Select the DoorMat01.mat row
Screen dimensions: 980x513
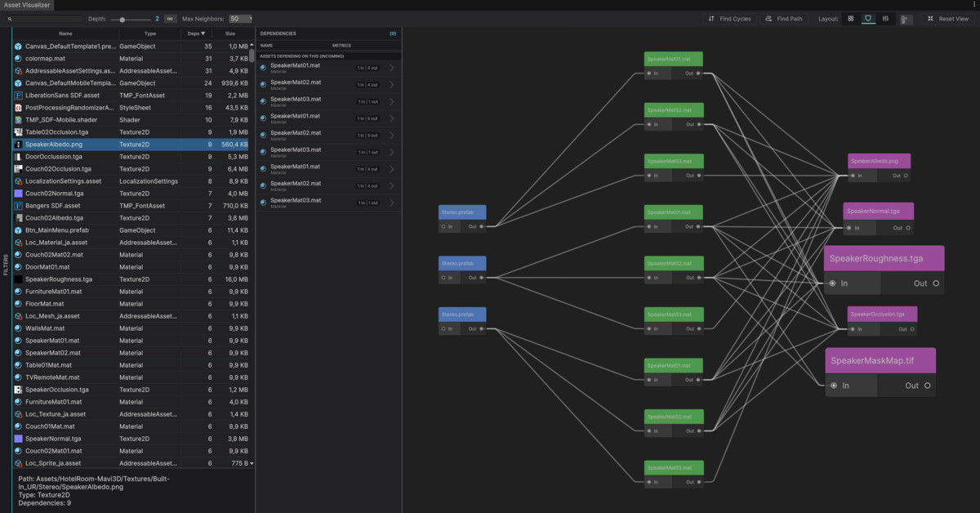(131, 267)
